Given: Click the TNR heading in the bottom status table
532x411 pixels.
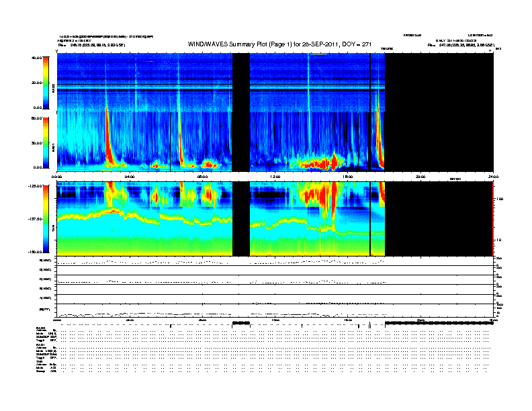Looking at the screenshot, I should pyautogui.click(x=39, y=361).
